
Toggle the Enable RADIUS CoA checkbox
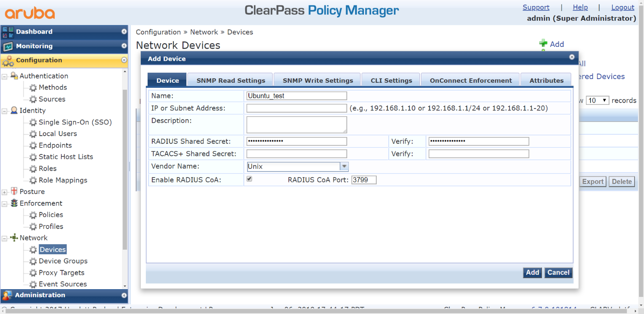point(249,179)
